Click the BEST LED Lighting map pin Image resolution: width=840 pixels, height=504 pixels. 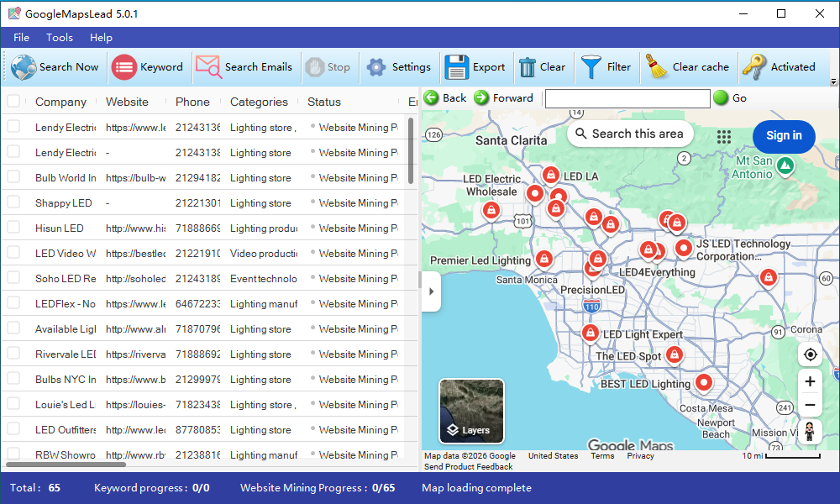[x=704, y=384]
